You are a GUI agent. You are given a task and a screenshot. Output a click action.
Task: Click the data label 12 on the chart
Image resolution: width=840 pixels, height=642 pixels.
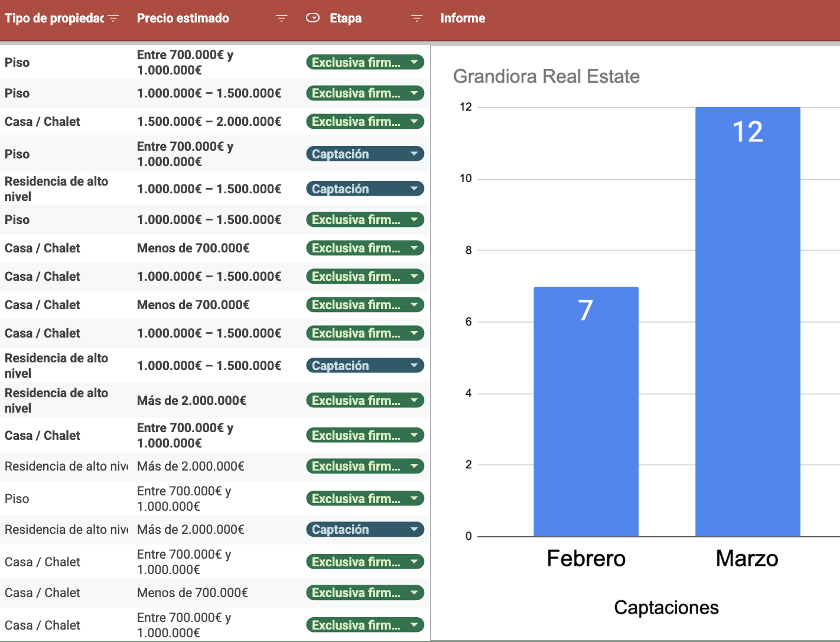pyautogui.click(x=747, y=131)
